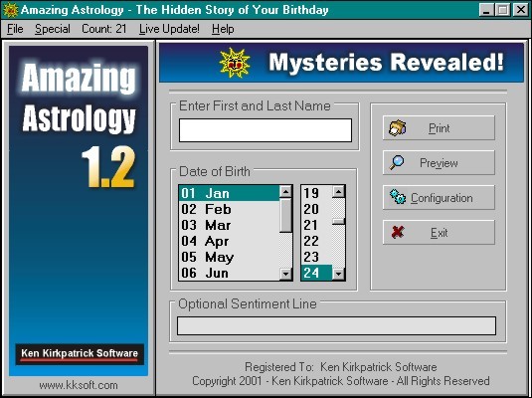Image resolution: width=532 pixels, height=398 pixels.
Task: Open the File menu
Action: click(x=15, y=29)
